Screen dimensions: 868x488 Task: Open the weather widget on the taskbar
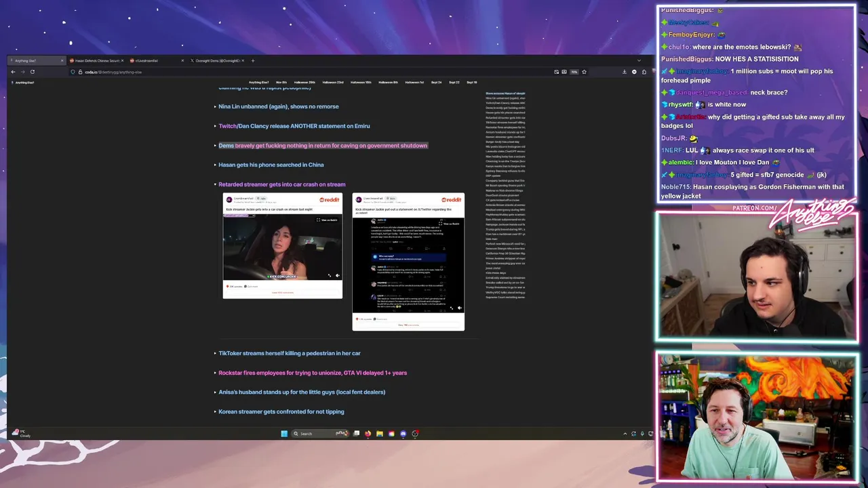[21, 433]
